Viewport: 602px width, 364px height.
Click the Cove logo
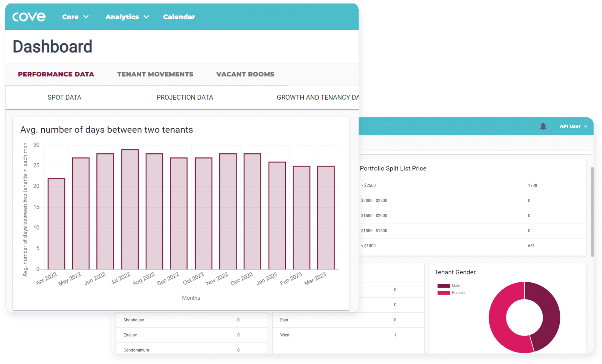tap(29, 17)
